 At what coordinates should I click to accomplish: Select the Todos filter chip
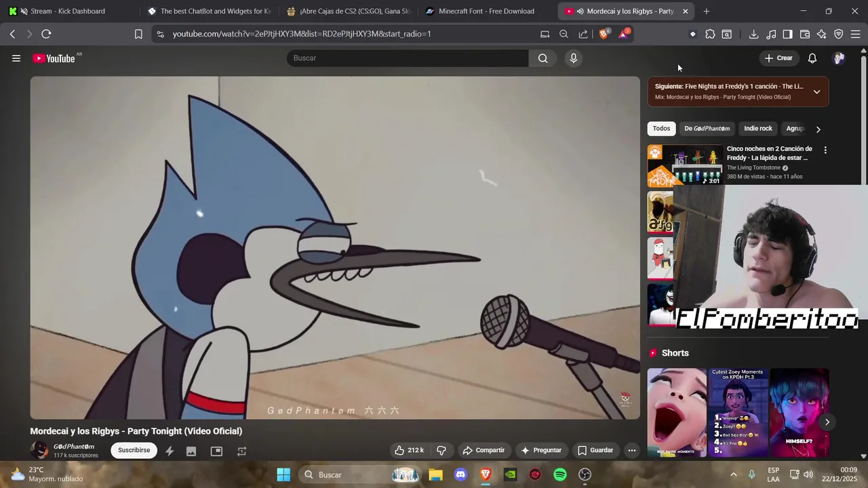pos(661,128)
